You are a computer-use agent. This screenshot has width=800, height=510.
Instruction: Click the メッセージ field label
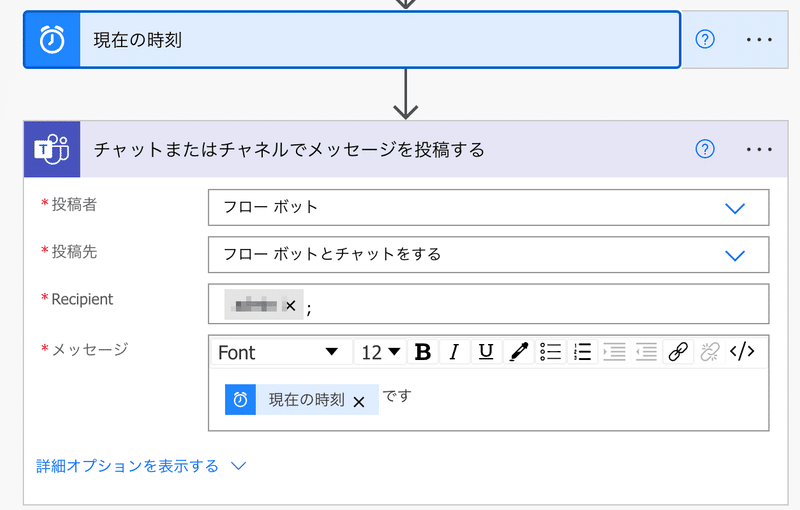click(90, 349)
